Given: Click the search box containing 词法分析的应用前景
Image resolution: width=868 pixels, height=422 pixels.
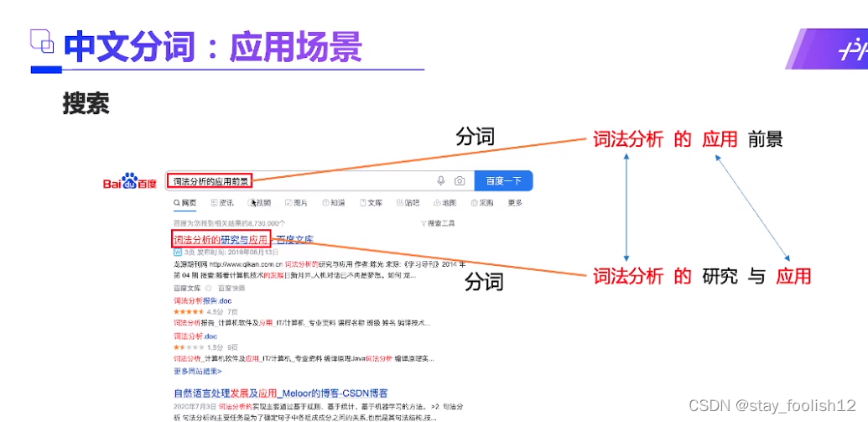Looking at the screenshot, I should click(320, 180).
